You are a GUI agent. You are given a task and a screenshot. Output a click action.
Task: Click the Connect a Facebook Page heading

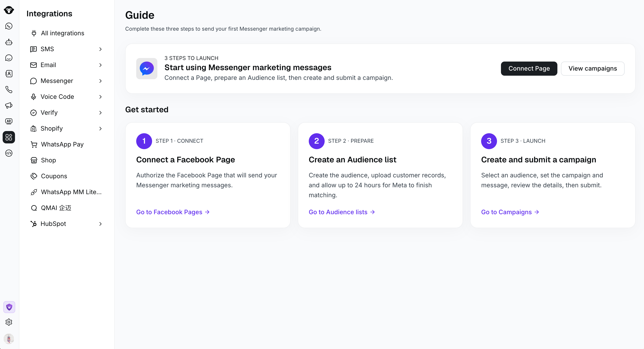(186, 160)
